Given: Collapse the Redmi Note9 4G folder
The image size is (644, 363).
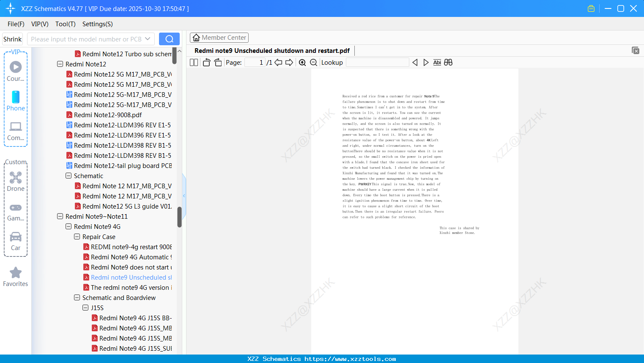Looking at the screenshot, I should [69, 227].
